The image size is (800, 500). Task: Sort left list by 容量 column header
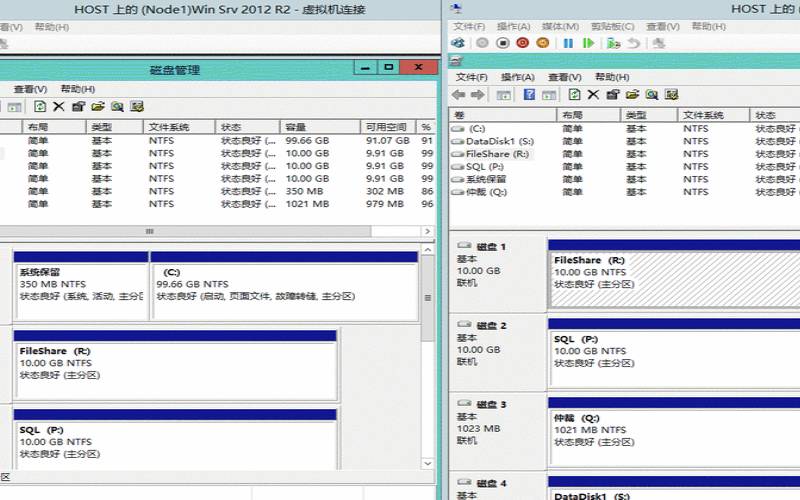pos(320,127)
